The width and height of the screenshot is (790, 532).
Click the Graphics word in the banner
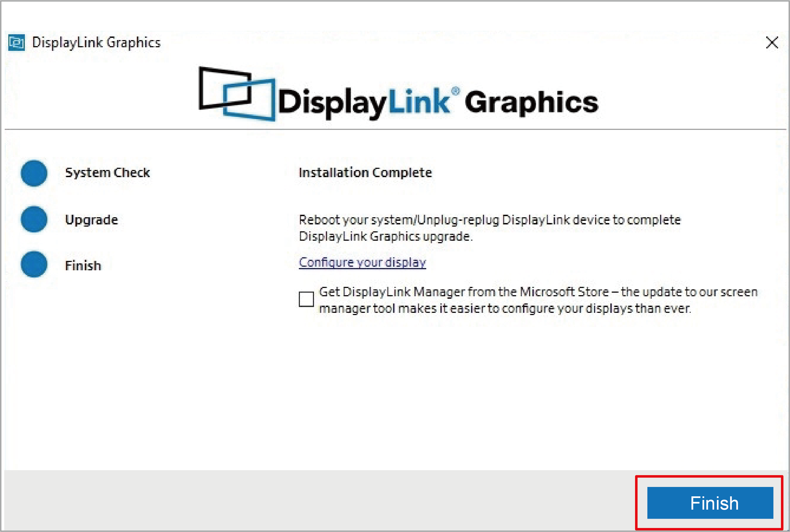click(531, 102)
